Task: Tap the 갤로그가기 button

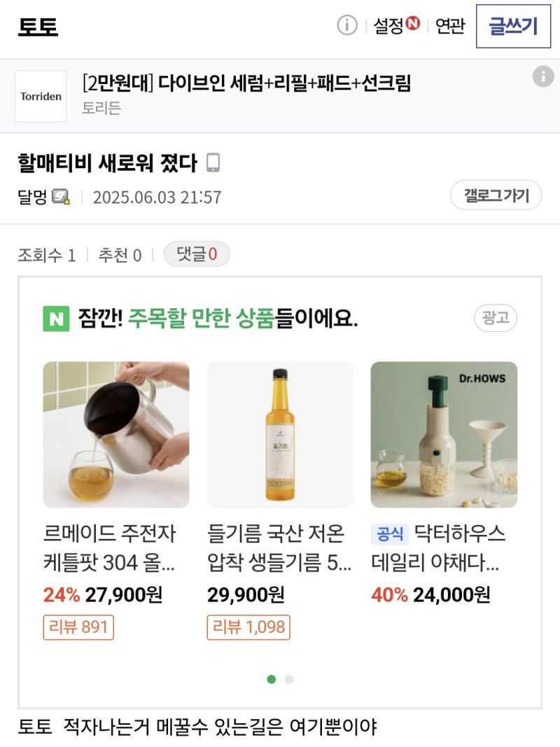Action: (x=496, y=195)
